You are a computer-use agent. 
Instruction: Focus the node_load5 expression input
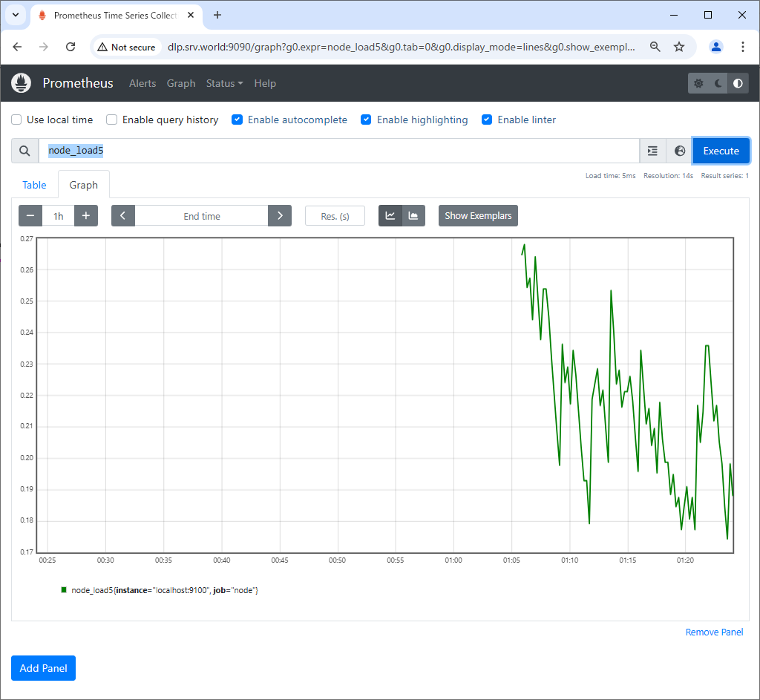click(338, 151)
